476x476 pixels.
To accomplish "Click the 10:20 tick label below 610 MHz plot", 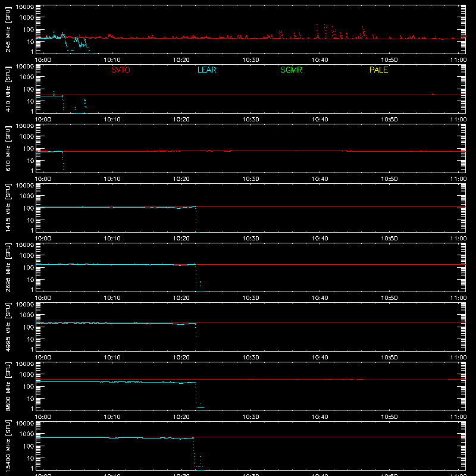I will (x=181, y=179).
